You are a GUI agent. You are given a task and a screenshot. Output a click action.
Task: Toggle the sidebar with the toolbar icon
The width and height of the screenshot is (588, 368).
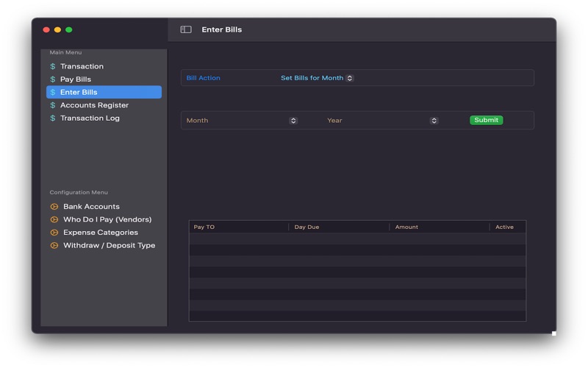pyautogui.click(x=186, y=29)
